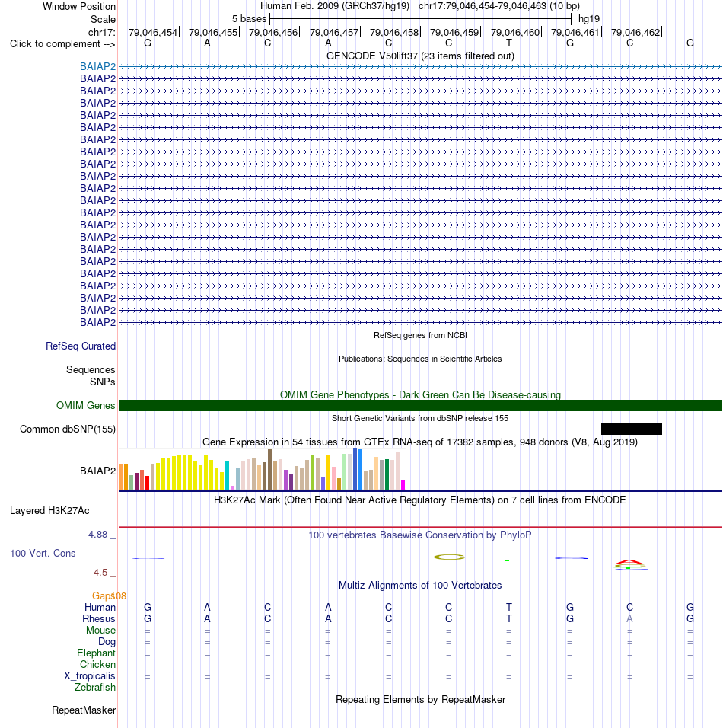This screenshot has width=723, height=728.
Task: Click the Mouse species label
Action: pyautogui.click(x=100, y=630)
